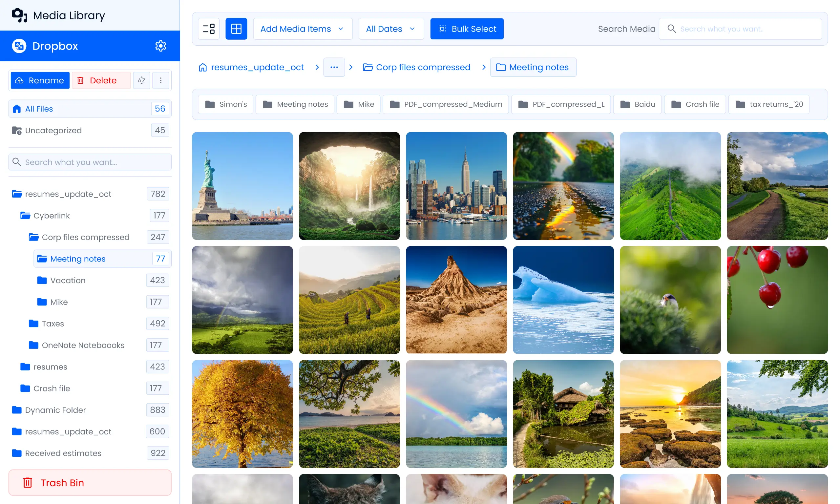The height and width of the screenshot is (504, 840).
Task: Open the Empire State skyline thumbnail
Action: pyautogui.click(x=456, y=186)
